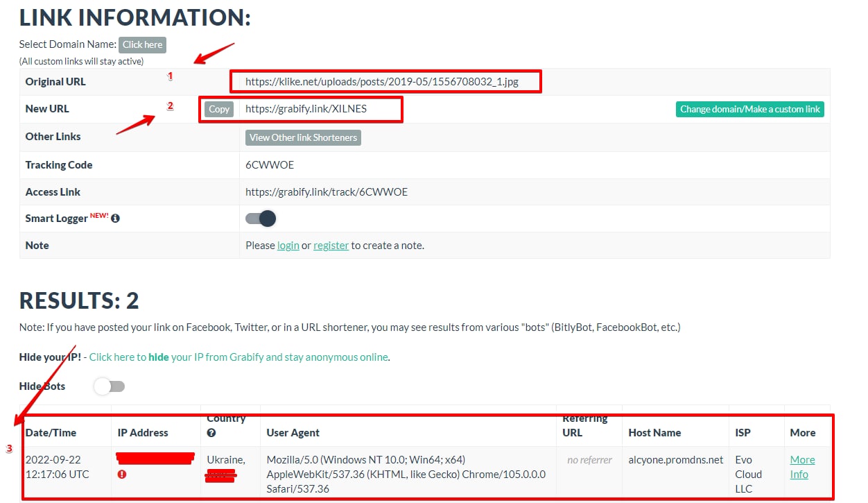Click the Ukraine country cell

click(x=225, y=460)
